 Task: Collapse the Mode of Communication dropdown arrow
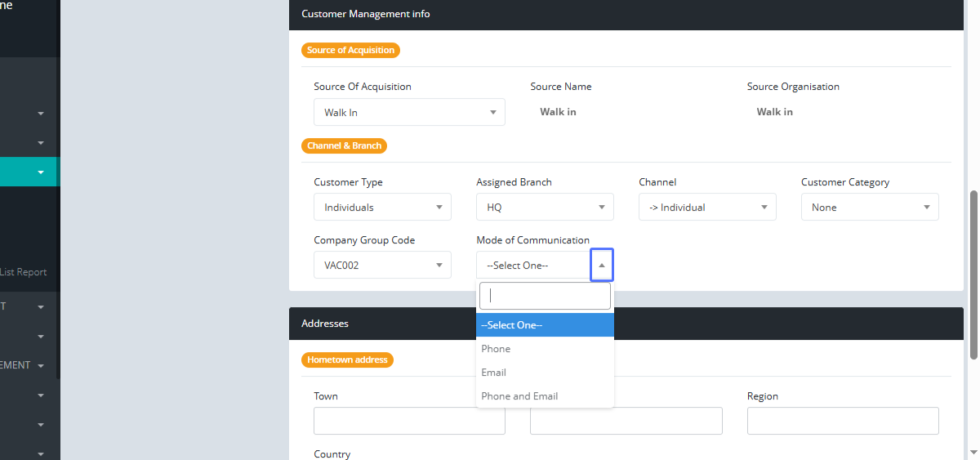(x=602, y=266)
